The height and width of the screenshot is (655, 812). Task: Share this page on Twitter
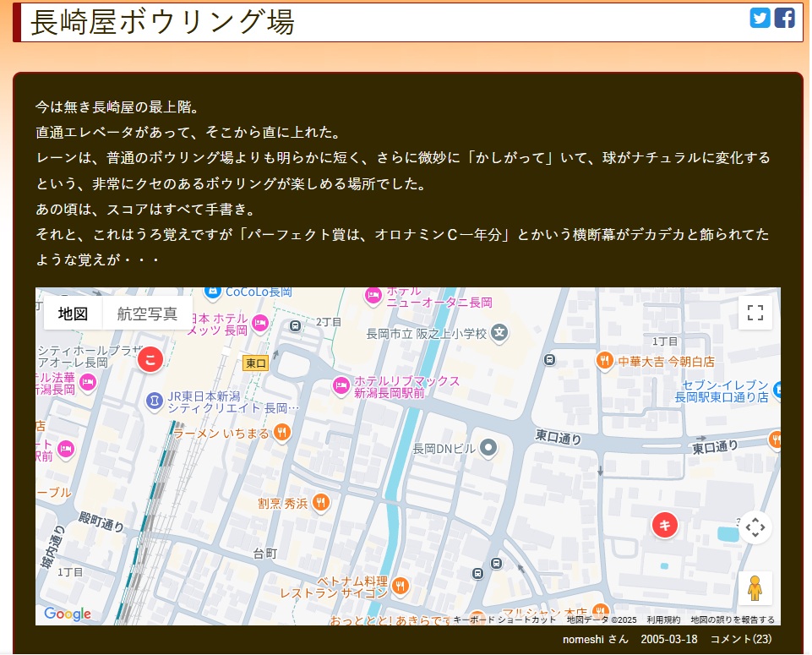[x=760, y=18]
